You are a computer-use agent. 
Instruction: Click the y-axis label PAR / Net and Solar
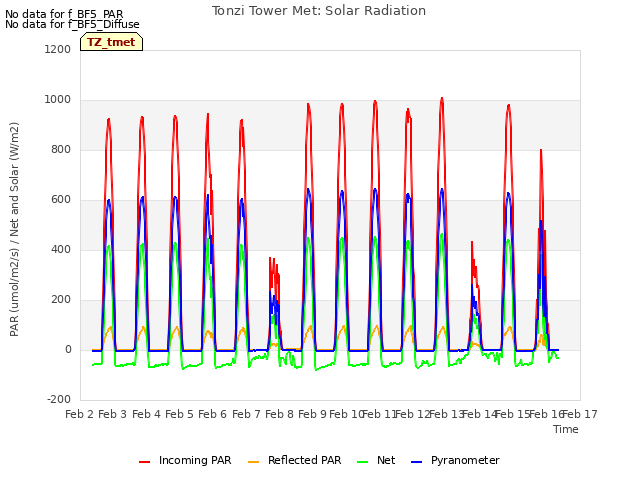coord(14,229)
